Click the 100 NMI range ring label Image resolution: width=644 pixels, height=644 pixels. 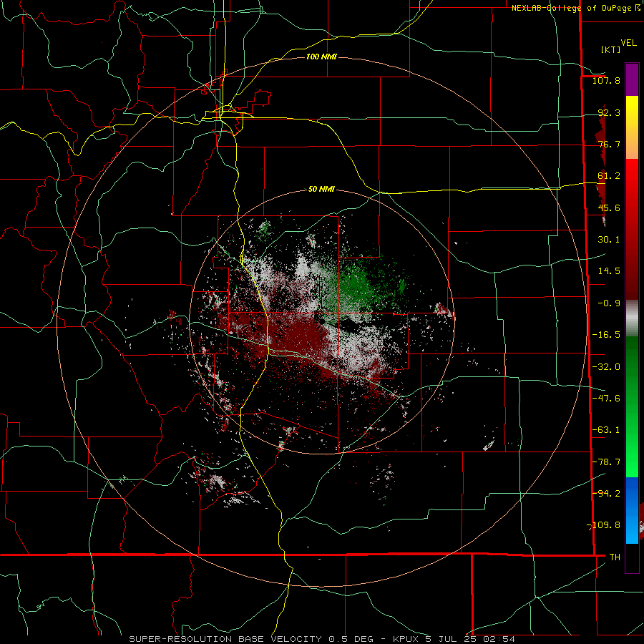[321, 57]
